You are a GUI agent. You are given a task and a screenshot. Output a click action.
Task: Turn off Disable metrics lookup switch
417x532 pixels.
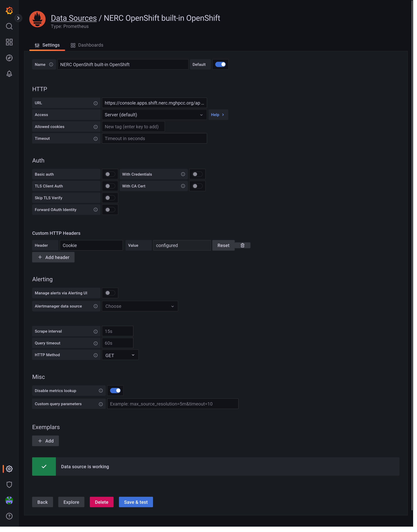116,394
